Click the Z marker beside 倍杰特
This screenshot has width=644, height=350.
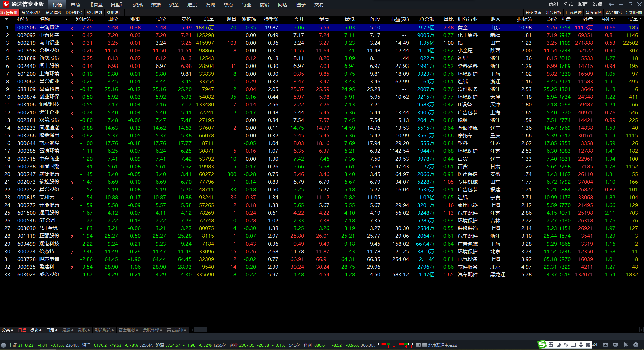pyautogui.click(x=72, y=252)
